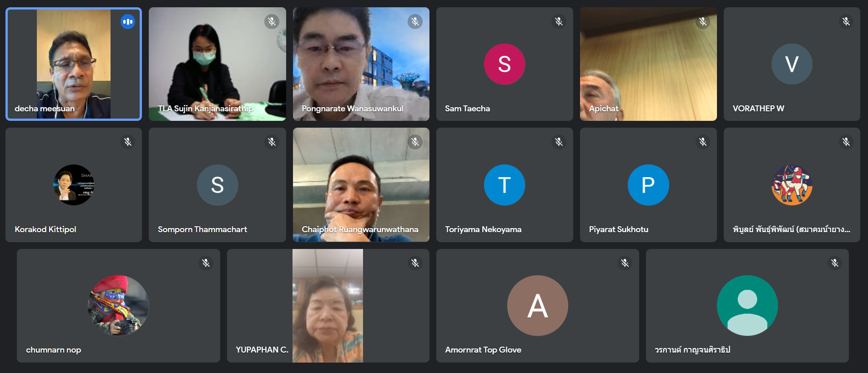Click muted mic icon on Apichat's video tile
The image size is (868, 373).
[702, 21]
